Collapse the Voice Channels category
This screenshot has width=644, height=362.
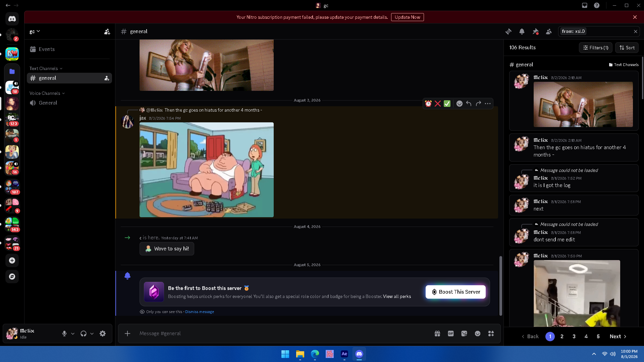click(47, 93)
